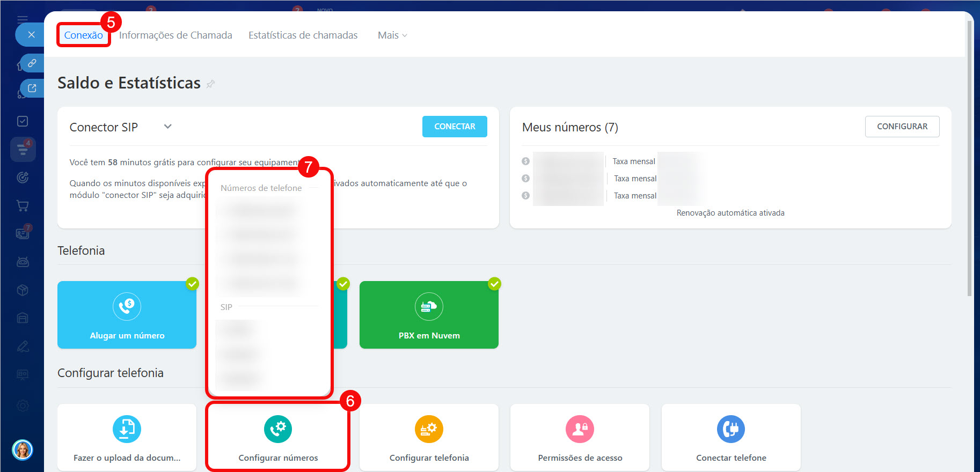Open the shopping cart sidebar icon
The image size is (980, 472).
point(23,205)
